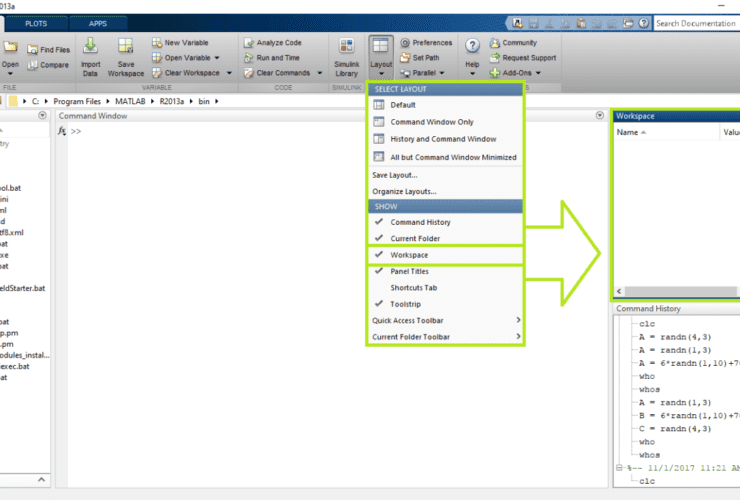Click the Layout button
Image resolution: width=740 pixels, height=500 pixels.
(x=381, y=58)
